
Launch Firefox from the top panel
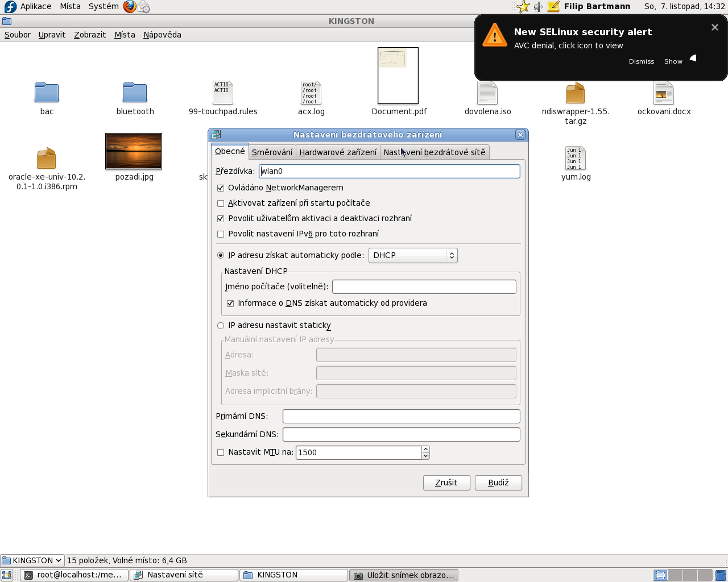coord(130,7)
